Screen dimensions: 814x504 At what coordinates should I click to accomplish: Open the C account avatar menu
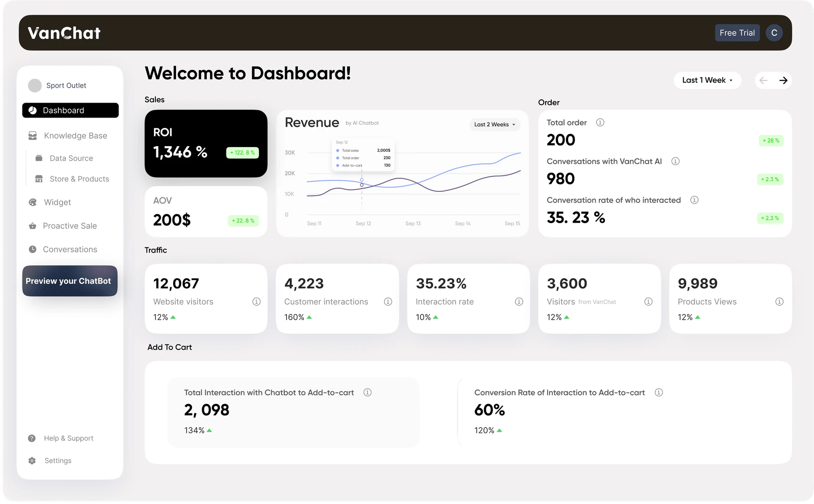774,33
